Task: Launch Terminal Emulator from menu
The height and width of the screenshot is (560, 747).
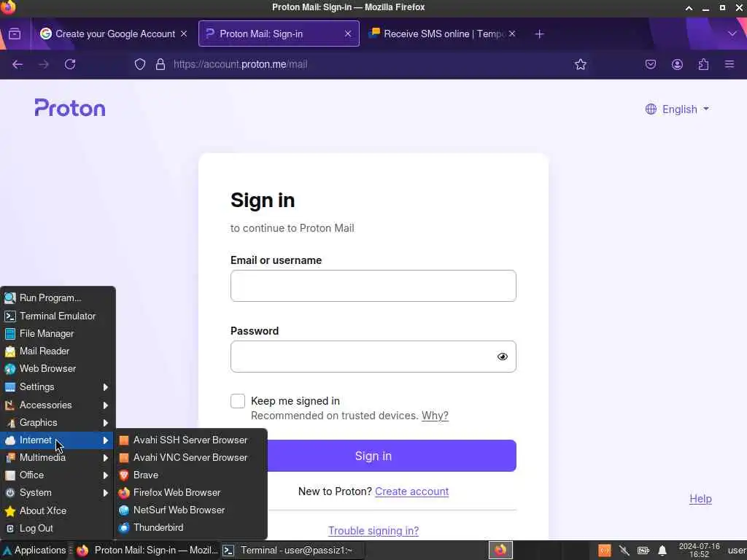Action: (x=58, y=316)
